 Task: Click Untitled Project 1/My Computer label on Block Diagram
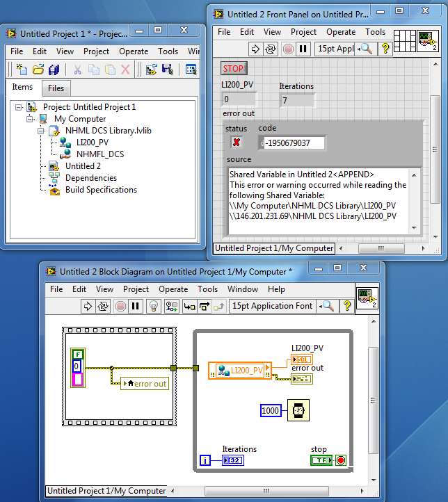coord(106,490)
